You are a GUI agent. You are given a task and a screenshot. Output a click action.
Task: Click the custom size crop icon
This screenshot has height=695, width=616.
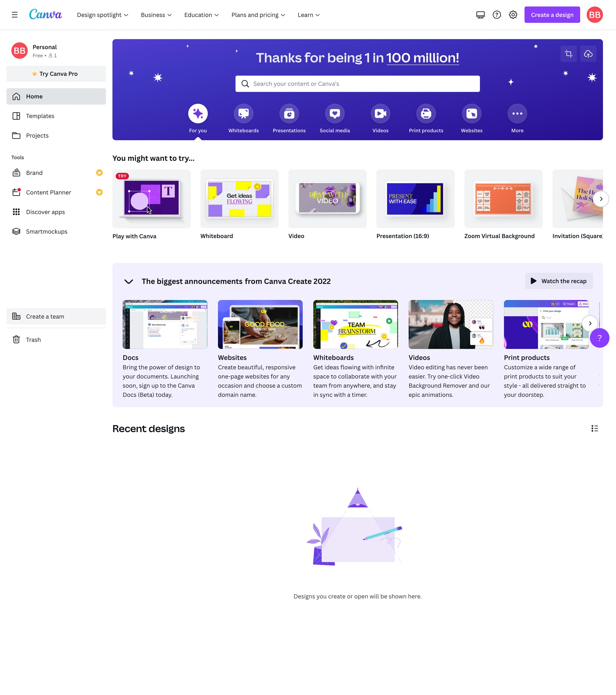coord(569,54)
